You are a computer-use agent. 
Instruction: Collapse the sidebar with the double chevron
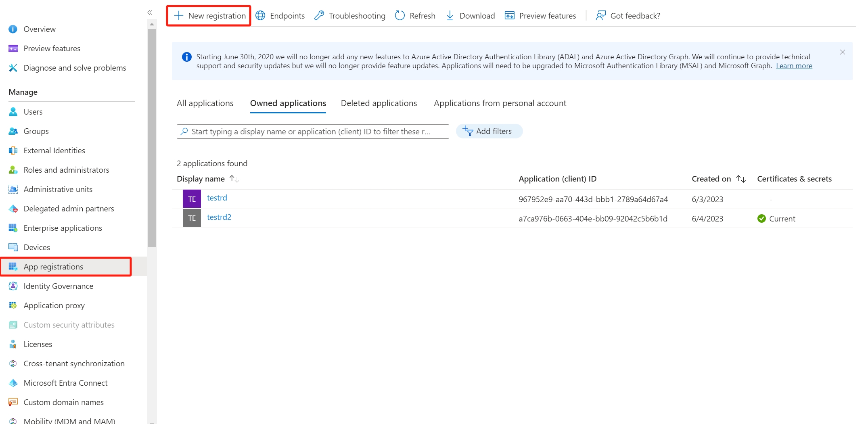150,13
